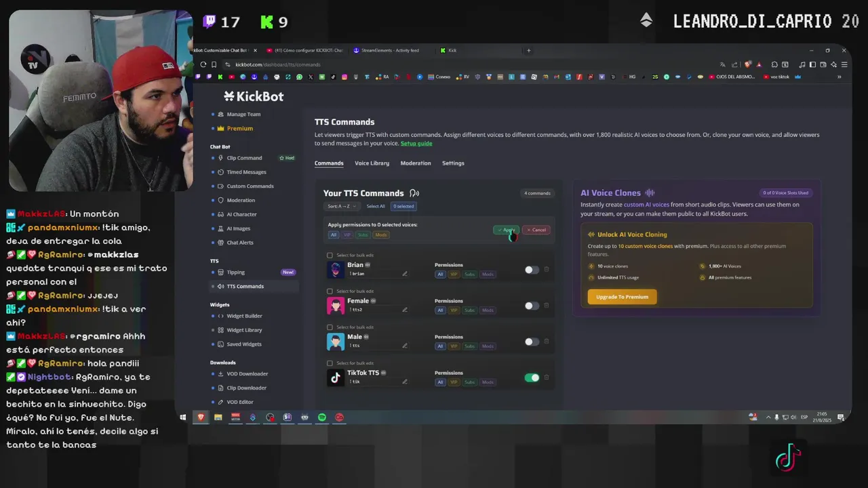This screenshot has height=488, width=868.
Task: Open Widget Builder in the sidebar
Action: [x=244, y=316]
